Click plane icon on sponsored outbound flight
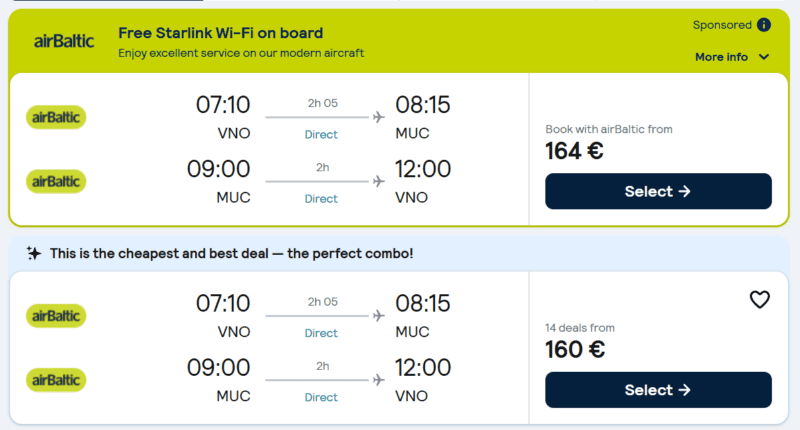 378,117
